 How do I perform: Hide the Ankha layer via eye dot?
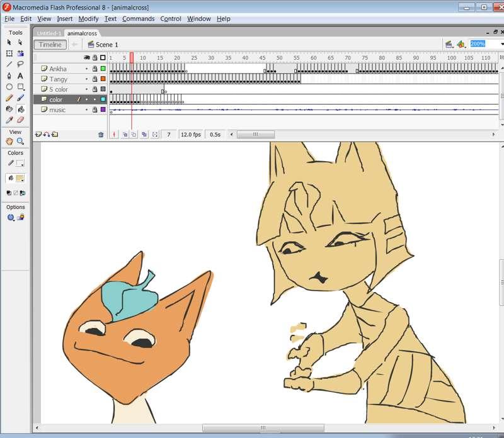pyautogui.click(x=86, y=69)
